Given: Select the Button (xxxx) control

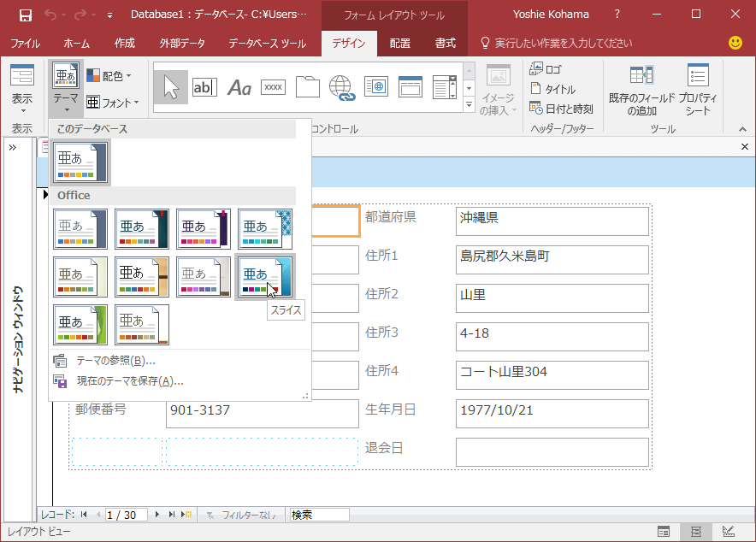Looking at the screenshot, I should coord(273,87).
